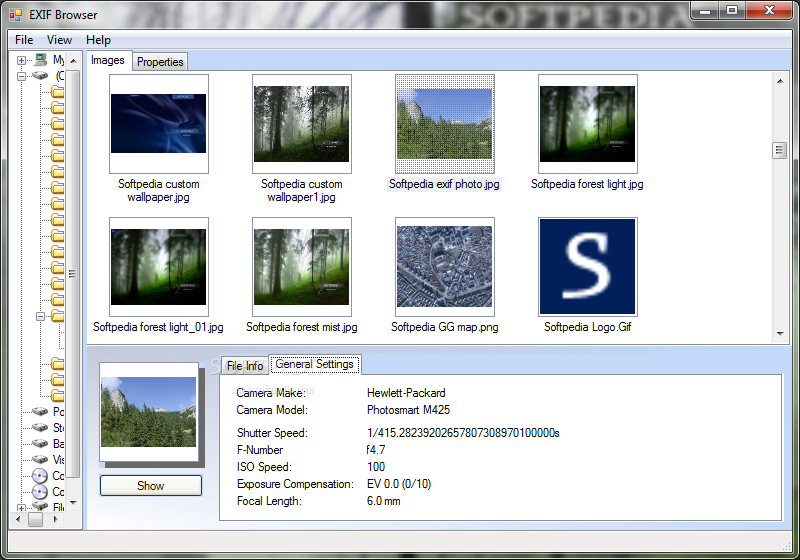
Task: Open the Help menu
Action: [x=98, y=40]
